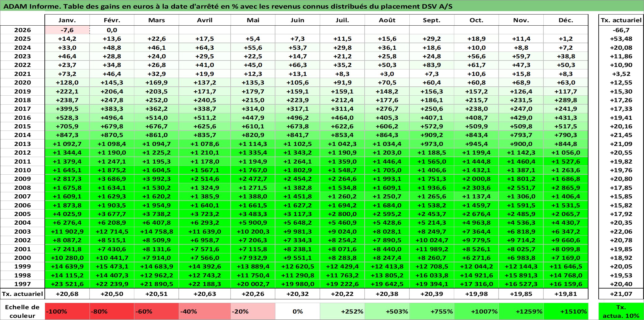Screen dimensions: 644x320
Task: Click value +1 114,3 in 2013 row
Action: tap(253, 144)
